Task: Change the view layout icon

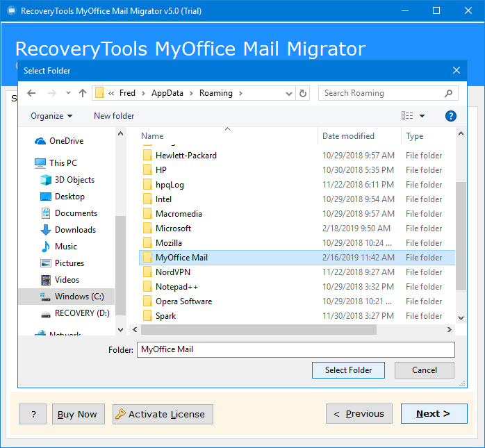Action: [x=407, y=116]
